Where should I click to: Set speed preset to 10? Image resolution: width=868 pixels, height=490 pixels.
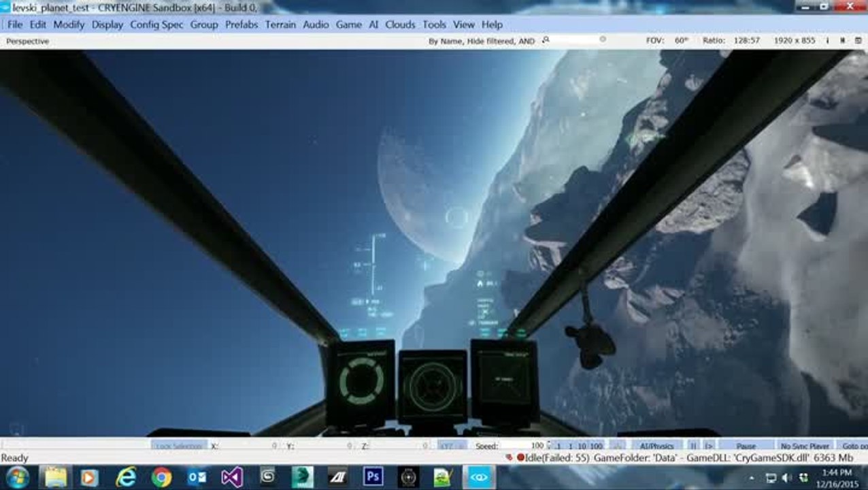tap(582, 446)
